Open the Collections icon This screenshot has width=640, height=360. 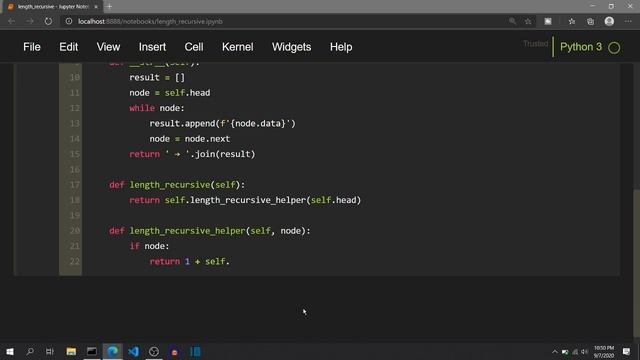590,21
